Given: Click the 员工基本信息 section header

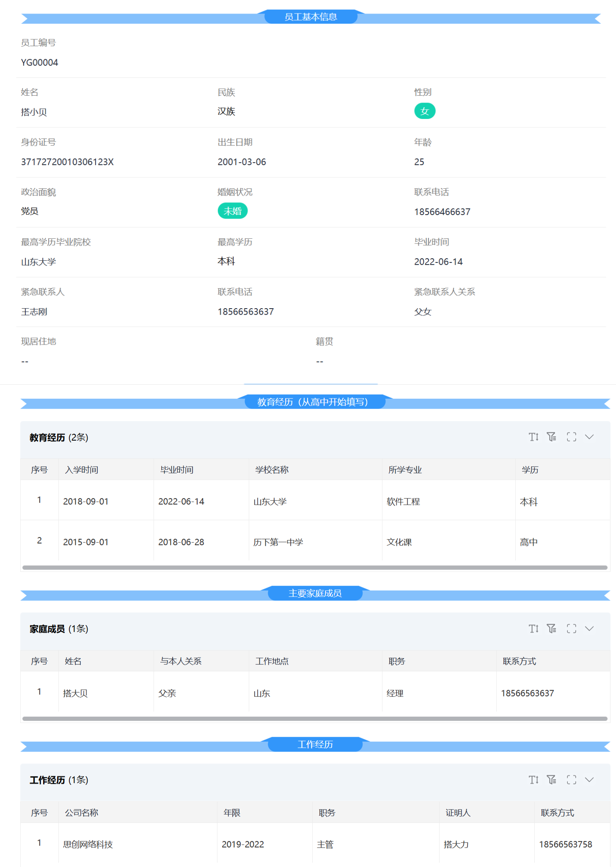Looking at the screenshot, I should tap(311, 17).
